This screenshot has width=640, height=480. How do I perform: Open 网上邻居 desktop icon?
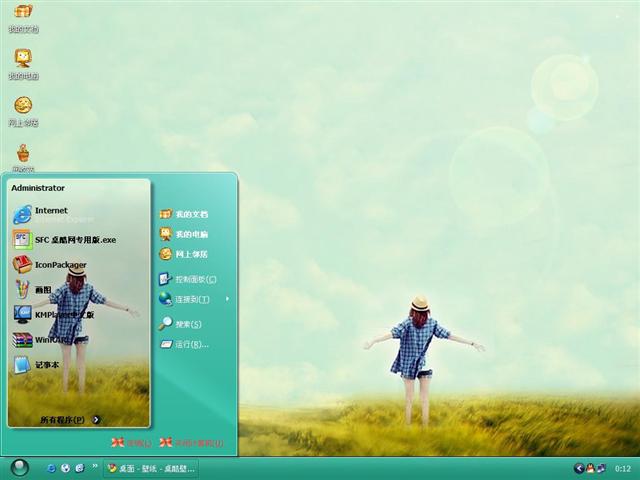(x=22, y=108)
